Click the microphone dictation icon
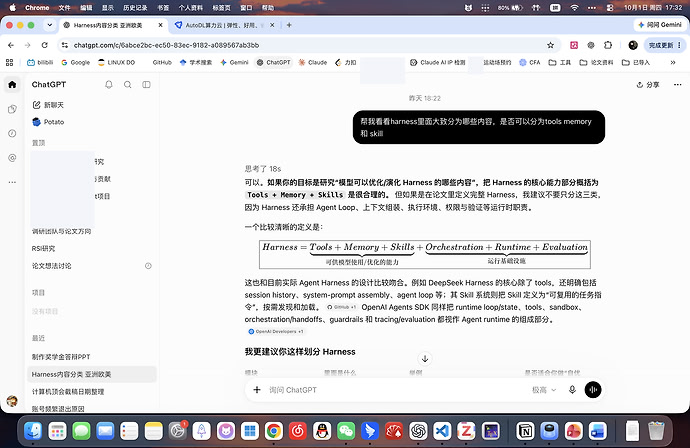Screen dimensions: 690x448 (x=572, y=390)
